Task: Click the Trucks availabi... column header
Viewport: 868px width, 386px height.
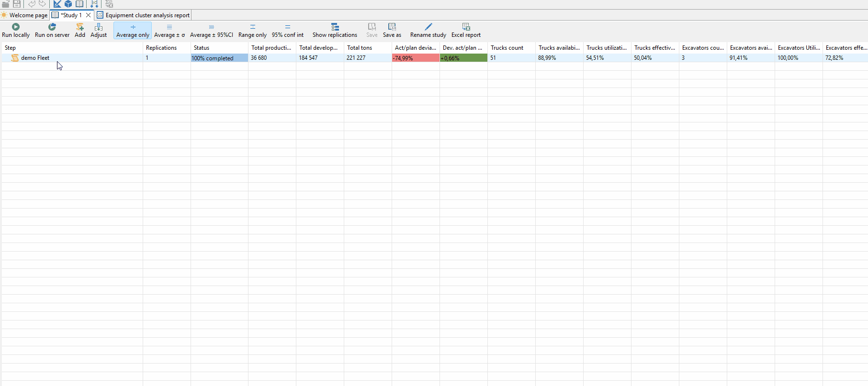Action: [559, 48]
